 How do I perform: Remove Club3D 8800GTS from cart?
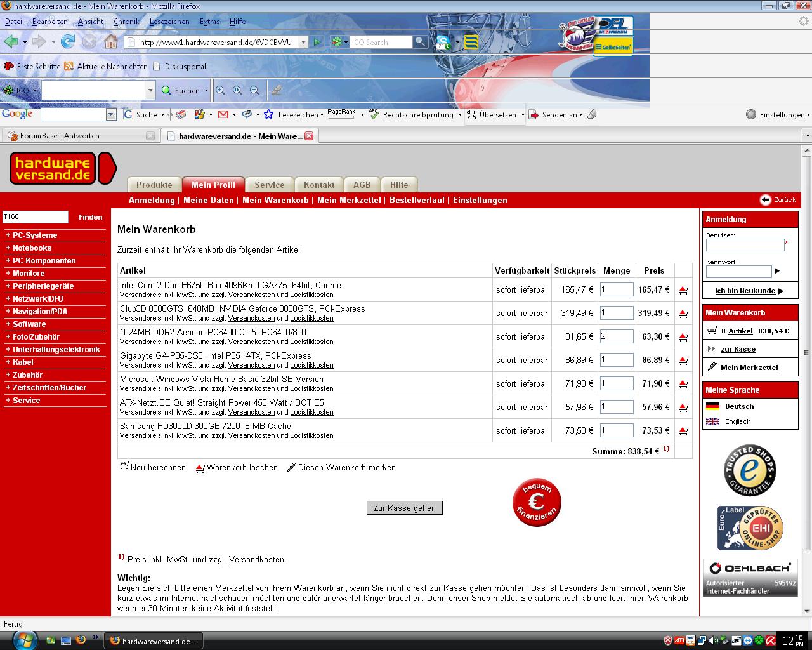(683, 314)
